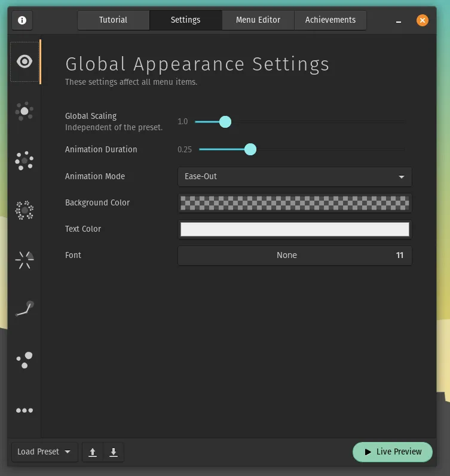Click the Global Scaling slider handle

[225, 122]
